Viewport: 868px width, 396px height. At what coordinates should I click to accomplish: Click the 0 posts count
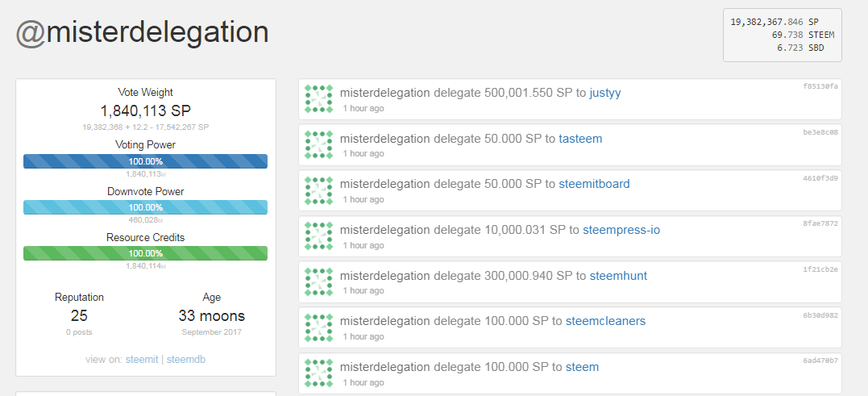[79, 332]
